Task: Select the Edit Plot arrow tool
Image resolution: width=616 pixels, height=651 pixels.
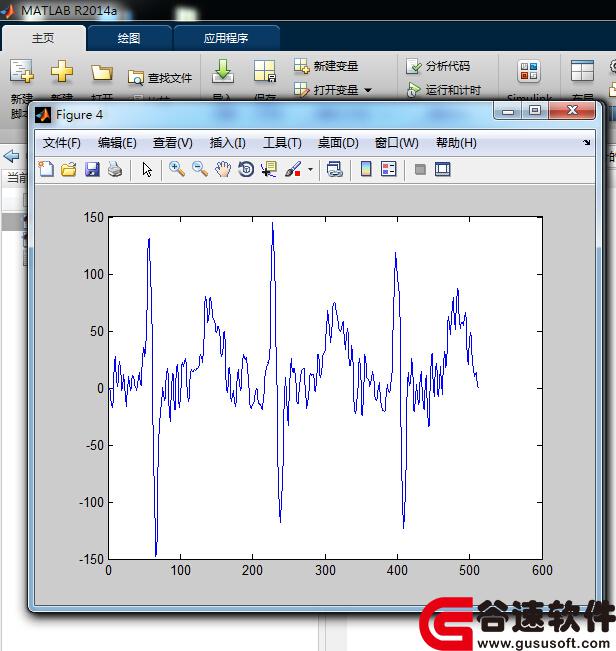Action: tap(147, 169)
